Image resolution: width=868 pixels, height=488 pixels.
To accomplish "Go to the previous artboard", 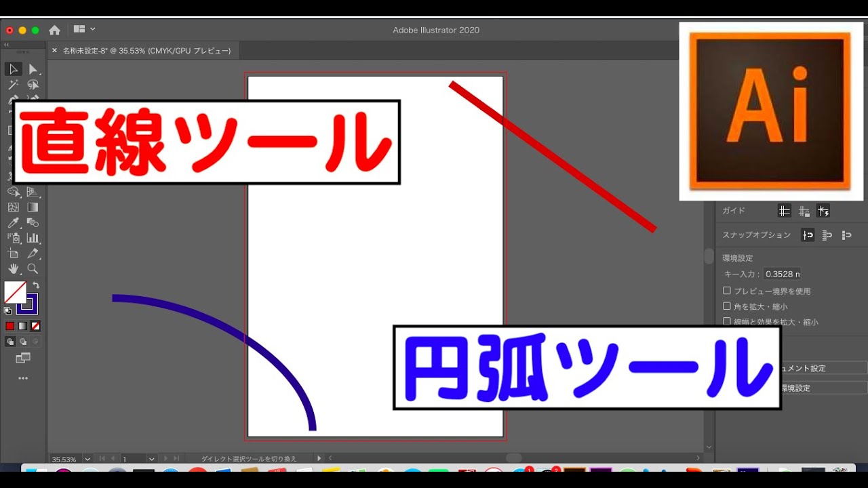I will pyautogui.click(x=114, y=459).
